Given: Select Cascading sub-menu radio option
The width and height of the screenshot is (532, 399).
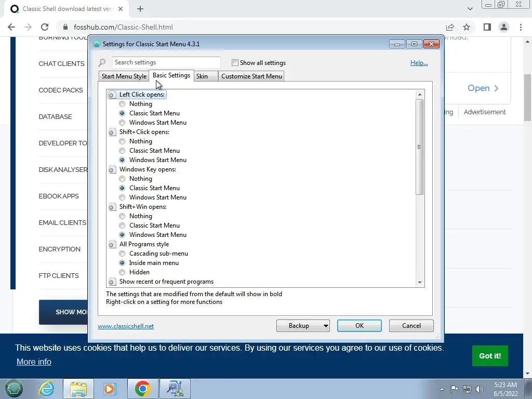Looking at the screenshot, I should (x=122, y=254).
